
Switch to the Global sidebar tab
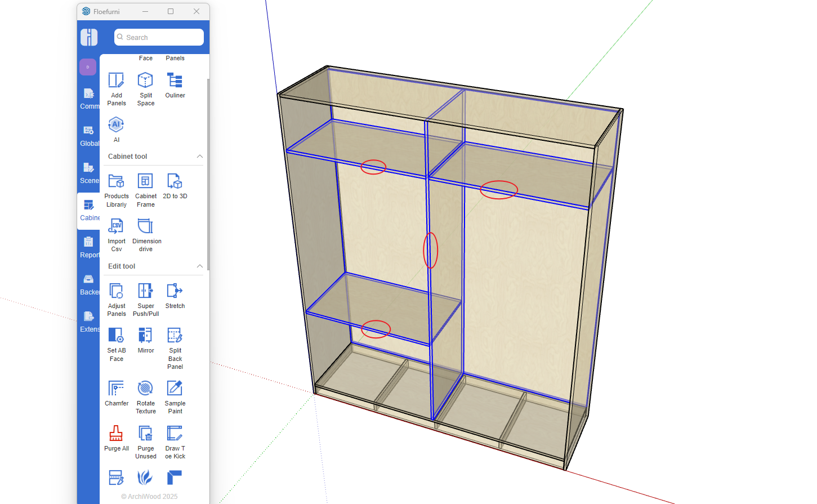[x=89, y=136]
